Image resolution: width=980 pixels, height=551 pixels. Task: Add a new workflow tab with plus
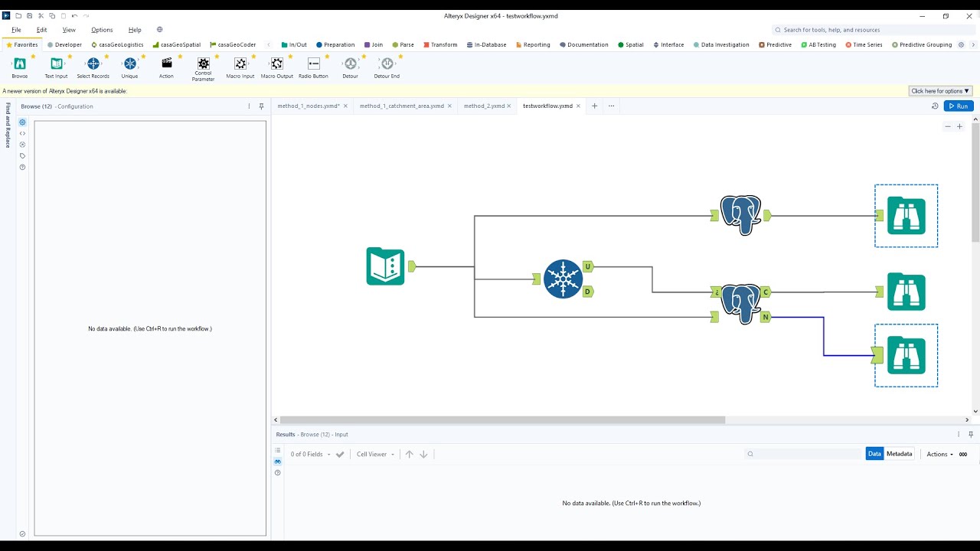point(594,106)
